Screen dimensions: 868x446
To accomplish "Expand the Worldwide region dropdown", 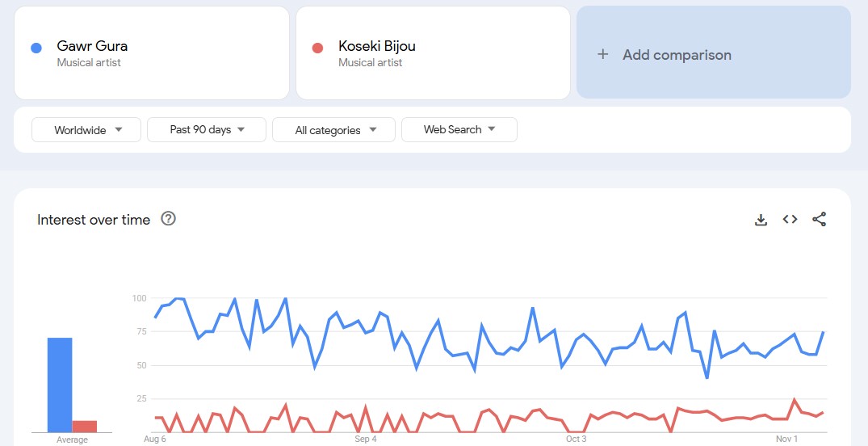I will pyautogui.click(x=86, y=130).
